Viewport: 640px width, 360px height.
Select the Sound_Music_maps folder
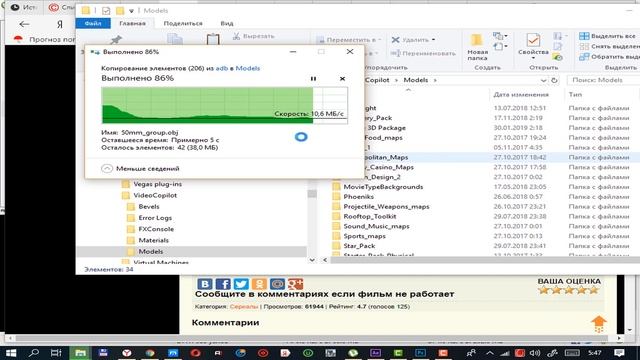[376, 226]
